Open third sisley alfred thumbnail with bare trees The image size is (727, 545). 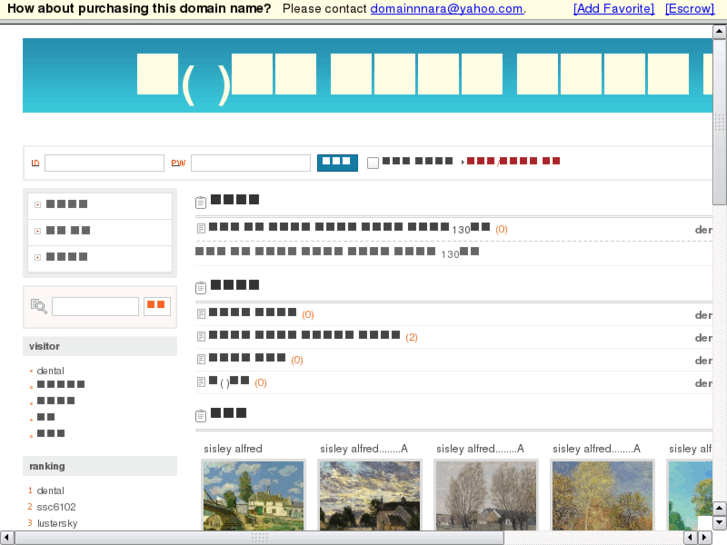pos(486,495)
